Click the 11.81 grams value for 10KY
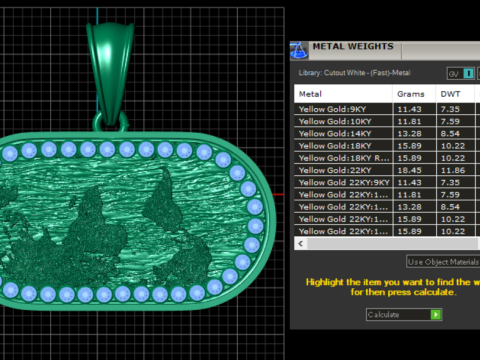Viewport: 480px width, 360px height. coord(410,121)
